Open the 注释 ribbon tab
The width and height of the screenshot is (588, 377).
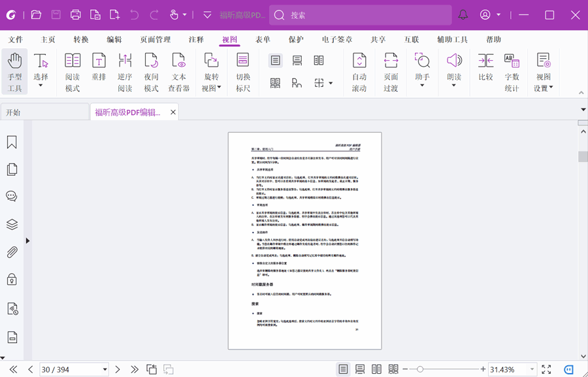(196, 39)
